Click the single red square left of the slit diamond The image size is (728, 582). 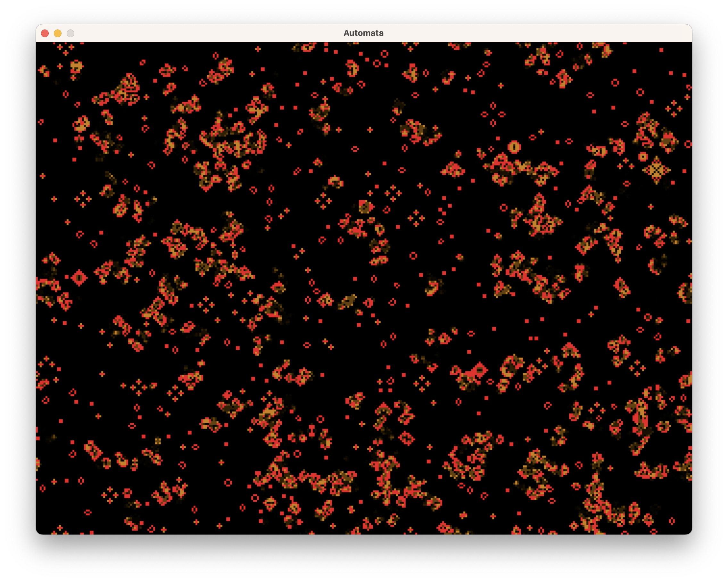pyautogui.click(x=67, y=277)
